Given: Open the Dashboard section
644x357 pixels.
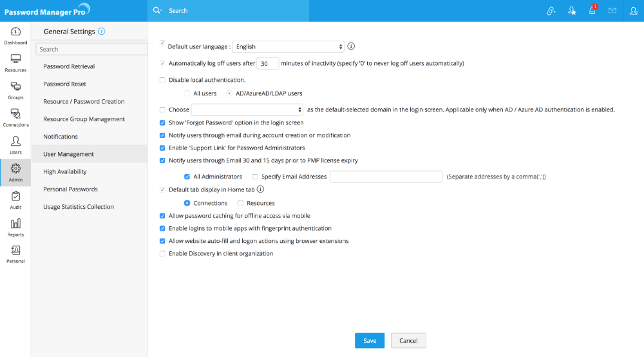Looking at the screenshot, I should click(x=15, y=35).
